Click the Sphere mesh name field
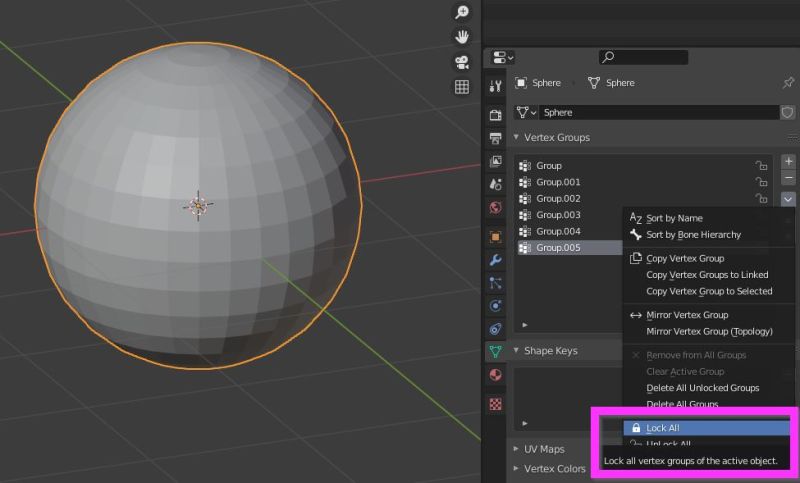The width and height of the screenshot is (800, 483). click(659, 112)
